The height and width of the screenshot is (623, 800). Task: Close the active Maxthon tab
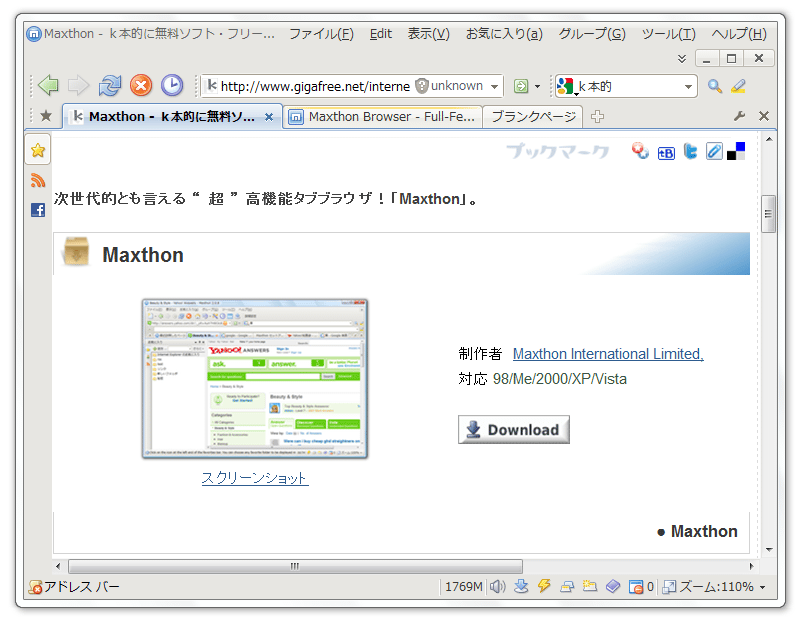click(269, 117)
